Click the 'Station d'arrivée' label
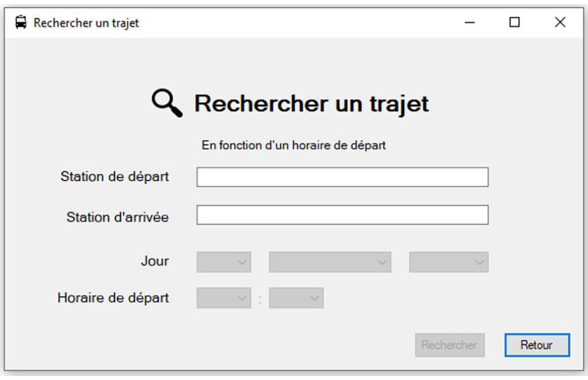 click(x=117, y=217)
